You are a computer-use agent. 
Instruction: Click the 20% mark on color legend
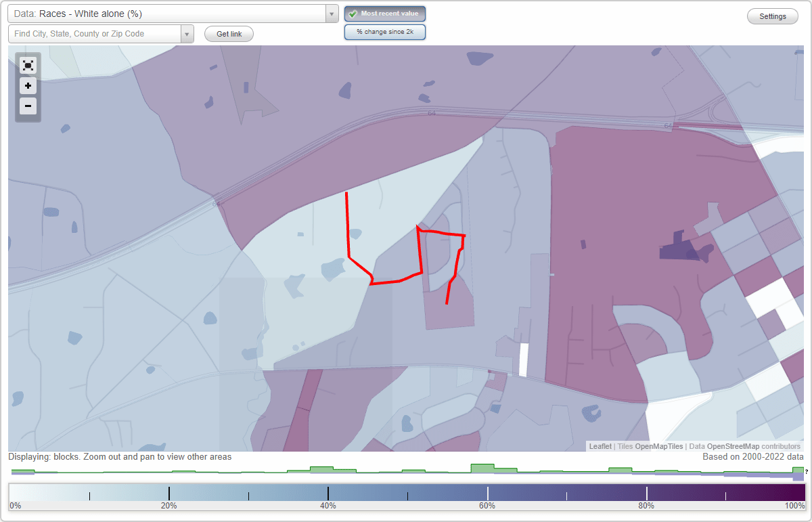(x=168, y=505)
